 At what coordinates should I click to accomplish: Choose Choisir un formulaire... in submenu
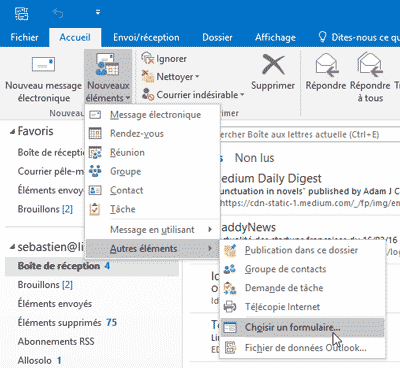pos(303,327)
